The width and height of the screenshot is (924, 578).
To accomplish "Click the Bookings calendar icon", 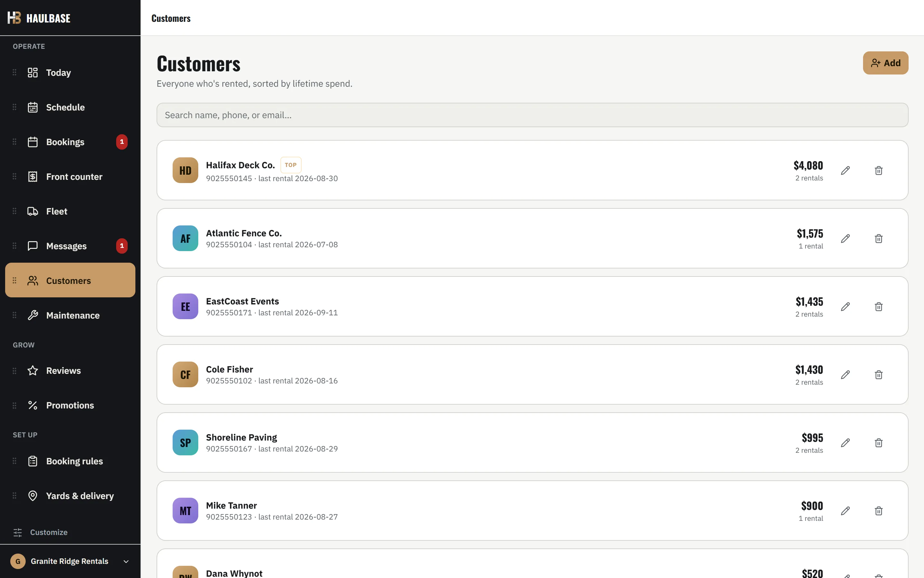I will (33, 142).
